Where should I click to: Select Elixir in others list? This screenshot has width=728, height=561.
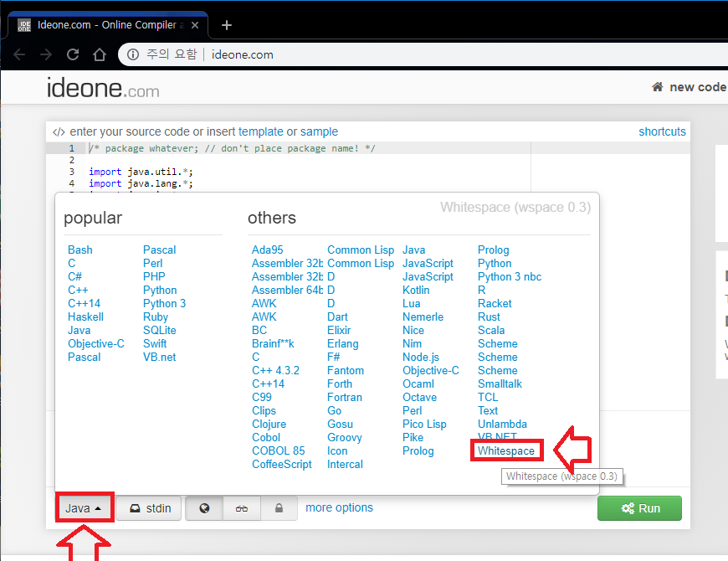339,331
